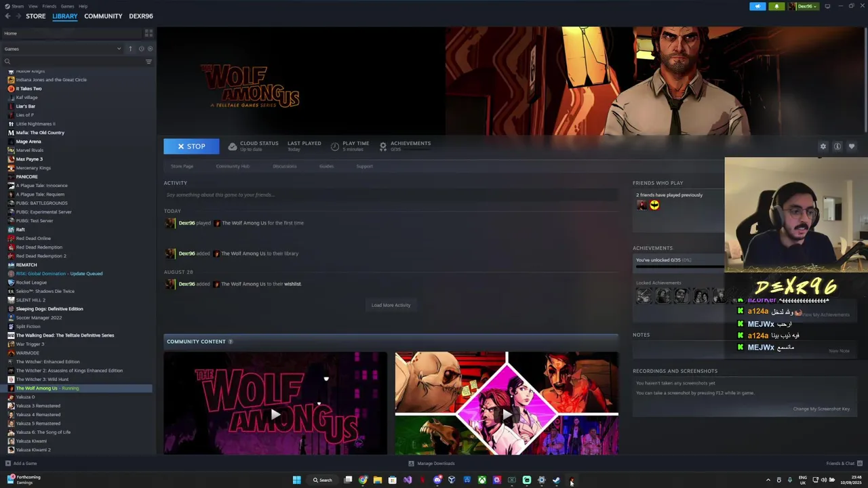Open the Dexr96 account dropdown

coord(804,6)
